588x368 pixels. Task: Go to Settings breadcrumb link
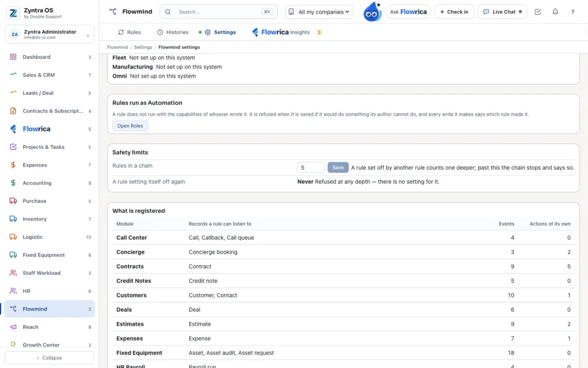[143, 47]
